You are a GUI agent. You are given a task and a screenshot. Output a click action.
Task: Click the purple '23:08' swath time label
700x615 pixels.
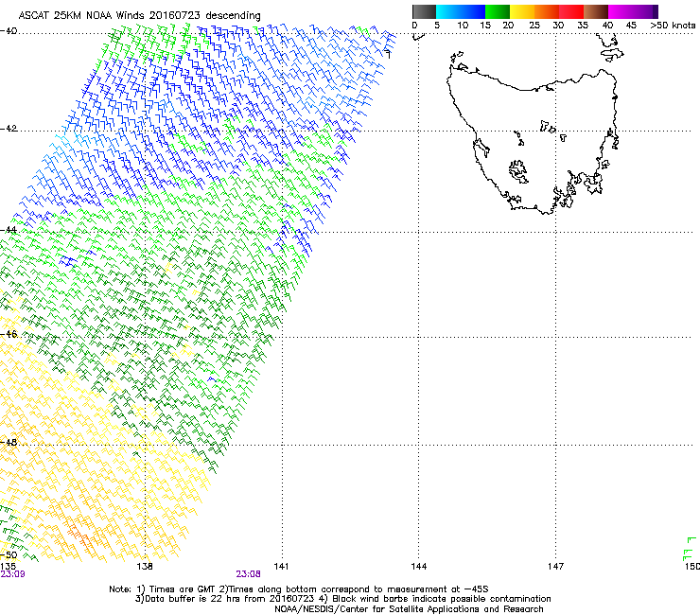click(x=248, y=574)
